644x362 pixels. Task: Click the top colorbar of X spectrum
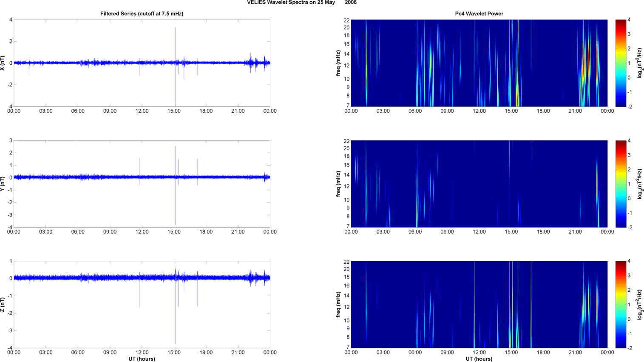click(621, 63)
